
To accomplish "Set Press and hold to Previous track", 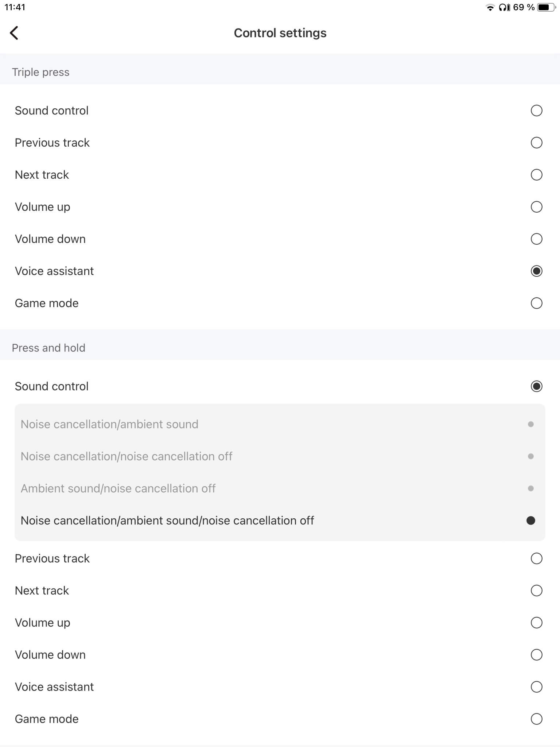I will (536, 558).
